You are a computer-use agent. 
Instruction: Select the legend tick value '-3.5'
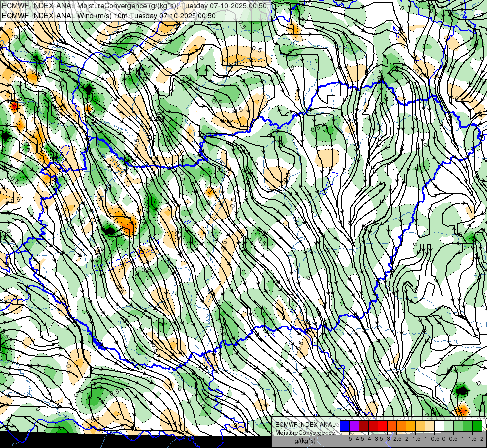(378, 439)
